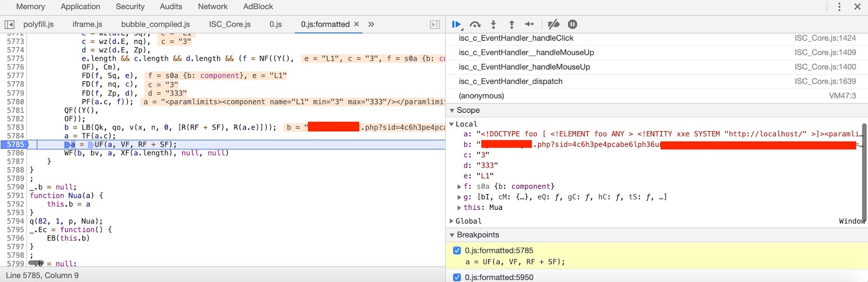Click the Step button with arrow

[x=529, y=24]
